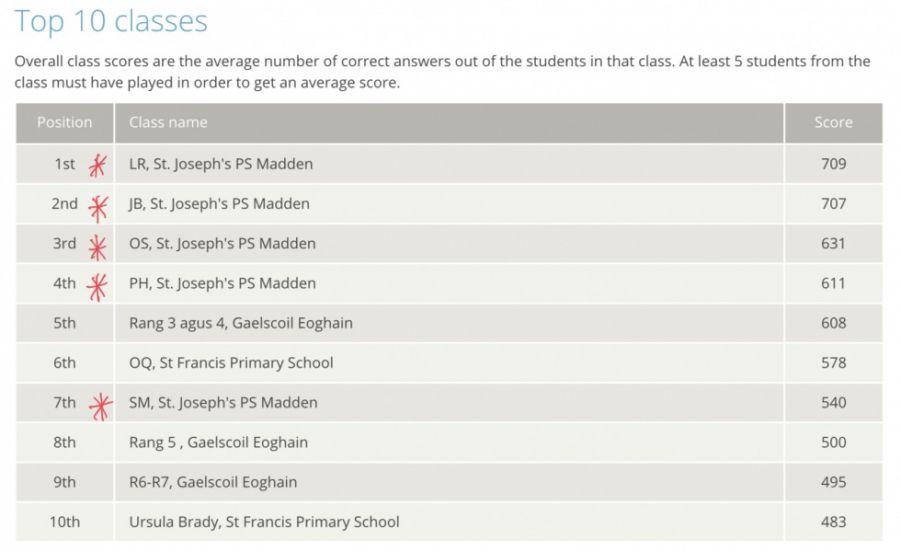
Task: Click Rang 3 agus 4, Gaelscoil Eoghain
Action: point(241,323)
